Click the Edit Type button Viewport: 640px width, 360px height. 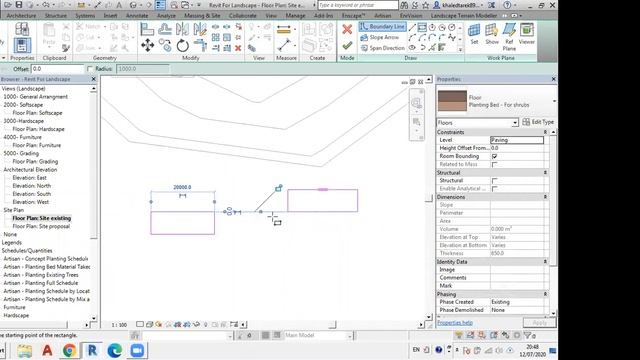pyautogui.click(x=538, y=122)
